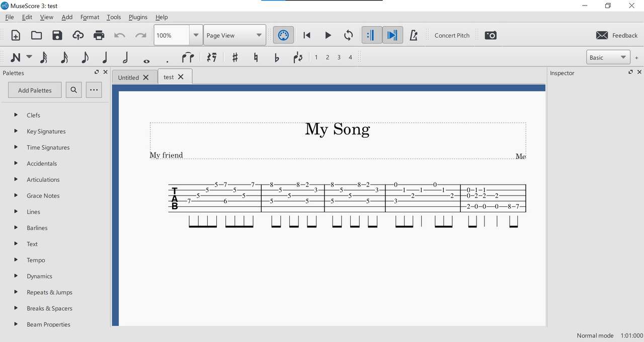Open image capture camera icon
Screen dimensions: 644x342
[x=491, y=35]
